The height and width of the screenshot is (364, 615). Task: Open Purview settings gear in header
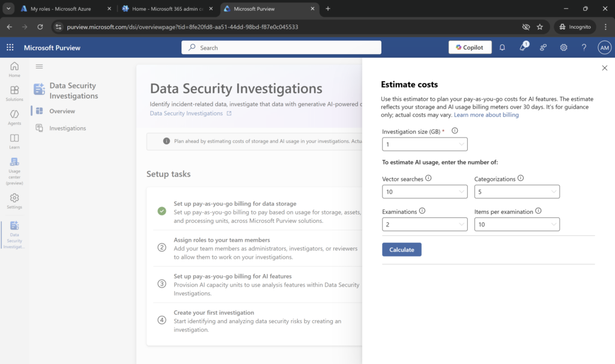pos(563,47)
